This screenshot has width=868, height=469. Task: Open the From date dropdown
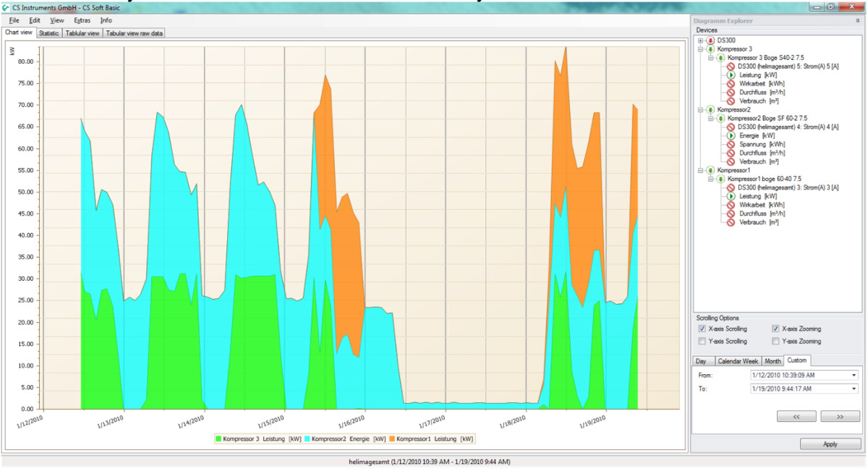854,376
